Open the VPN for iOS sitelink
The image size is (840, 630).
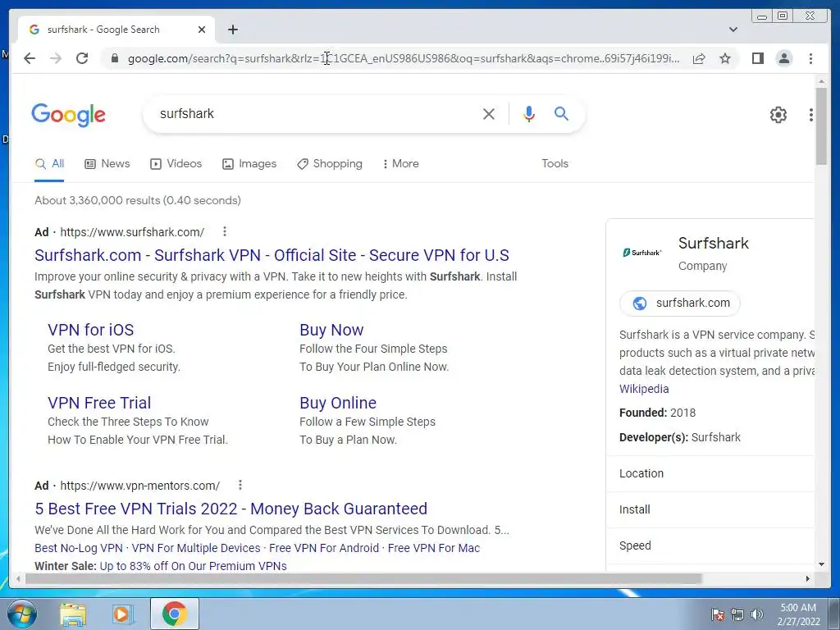click(90, 330)
